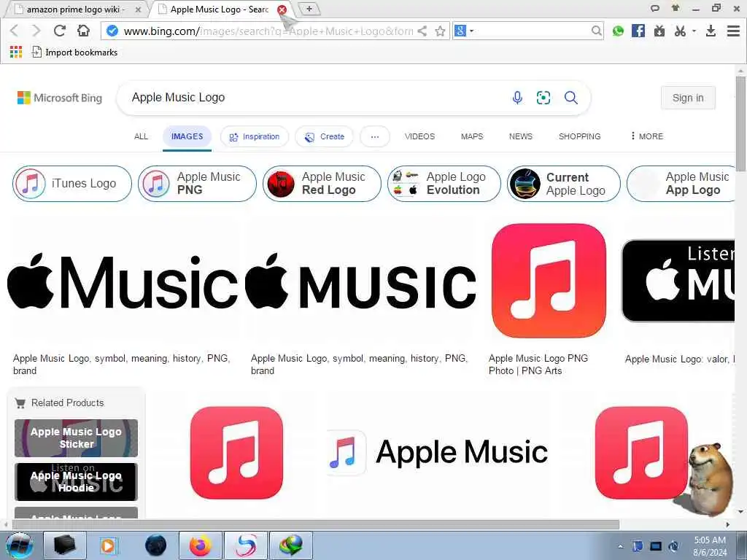Open the video downloader extension icon
747x560 pixels.
(659, 31)
